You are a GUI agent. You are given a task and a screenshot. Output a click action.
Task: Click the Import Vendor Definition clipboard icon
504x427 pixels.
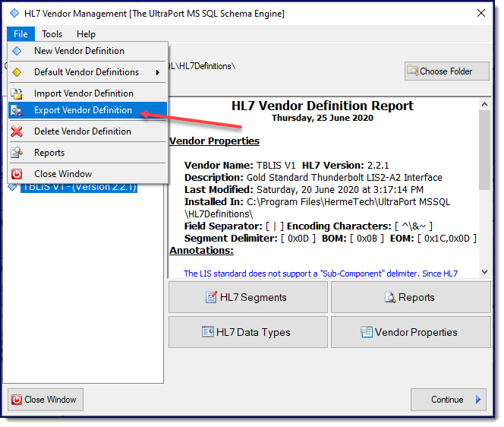tap(17, 93)
